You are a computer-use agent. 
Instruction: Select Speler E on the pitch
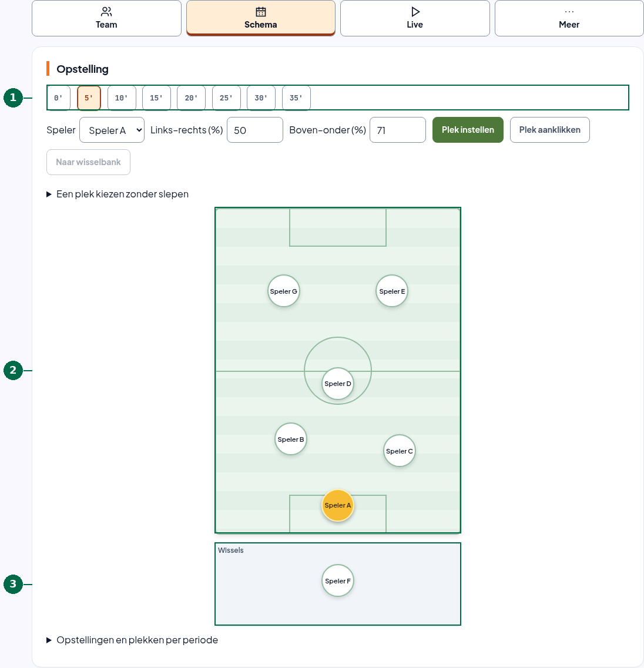click(392, 291)
